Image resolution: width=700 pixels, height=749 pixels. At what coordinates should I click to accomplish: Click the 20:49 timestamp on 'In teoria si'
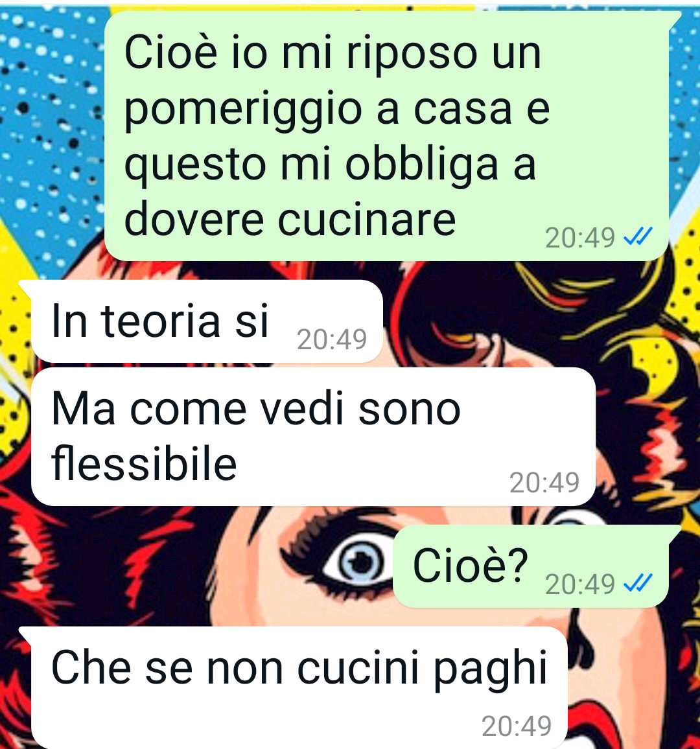(332, 340)
